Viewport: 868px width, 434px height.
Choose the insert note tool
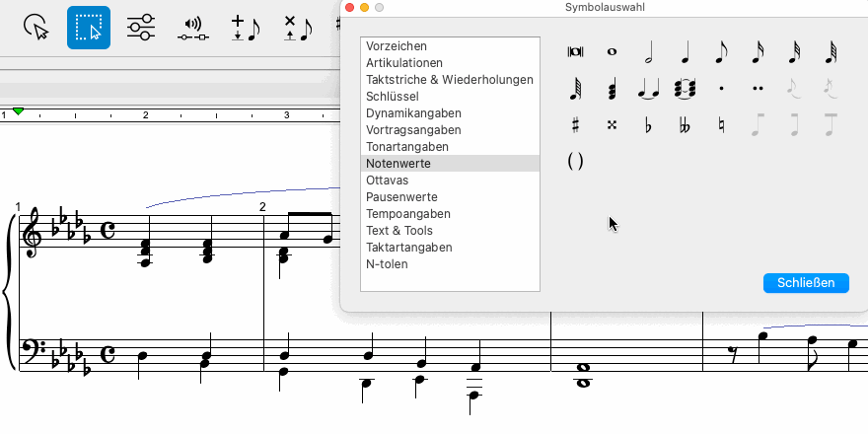(x=244, y=28)
